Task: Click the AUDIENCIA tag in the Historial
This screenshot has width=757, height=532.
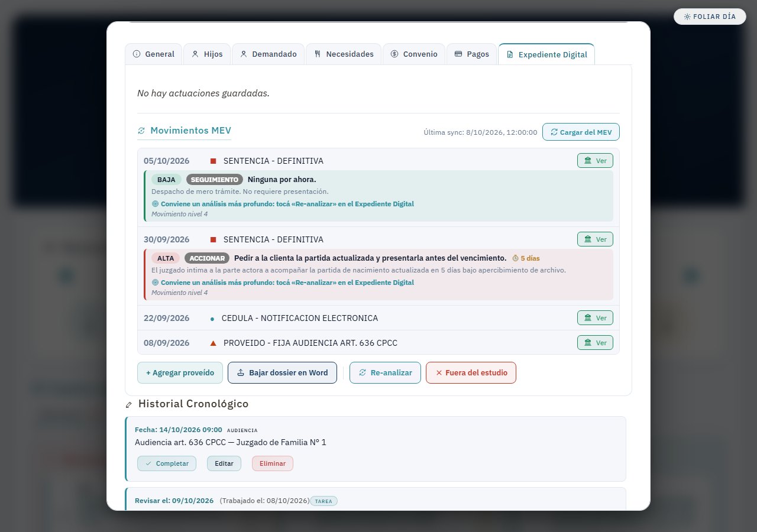Action: click(242, 430)
